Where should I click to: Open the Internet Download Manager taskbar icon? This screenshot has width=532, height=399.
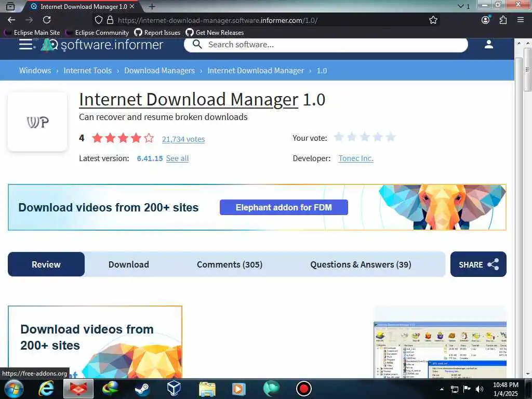click(x=111, y=389)
